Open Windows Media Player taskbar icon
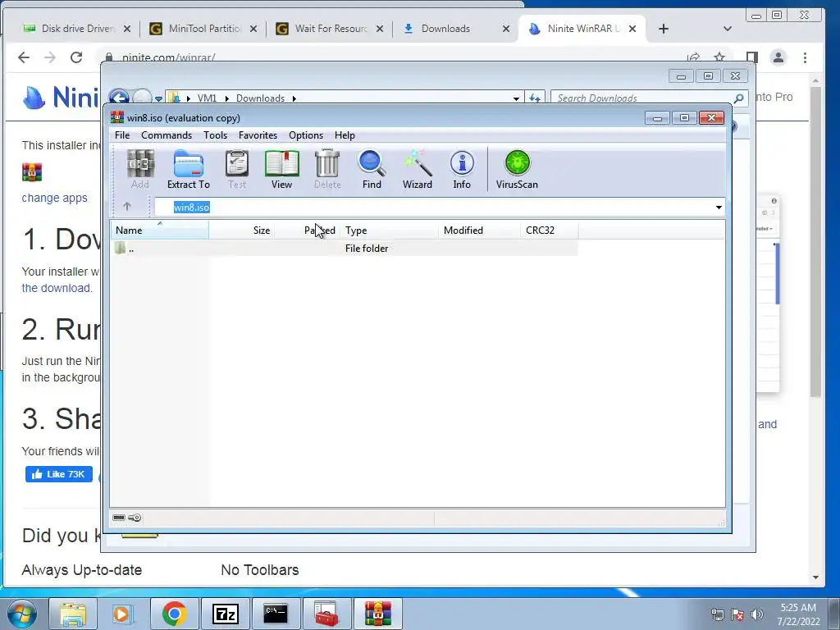Screen dimensions: 840x630 (122, 614)
